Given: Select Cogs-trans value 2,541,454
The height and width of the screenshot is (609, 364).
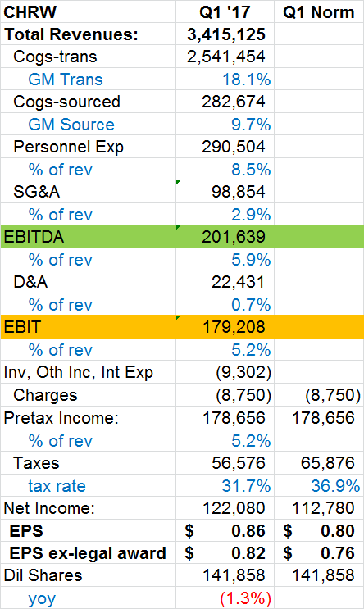Looking at the screenshot, I should (x=226, y=57).
